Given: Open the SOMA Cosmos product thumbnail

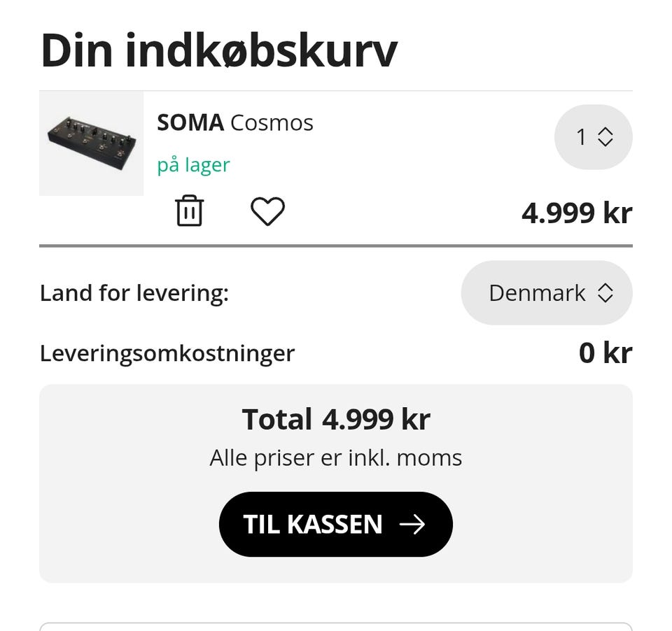Looking at the screenshot, I should [91, 143].
